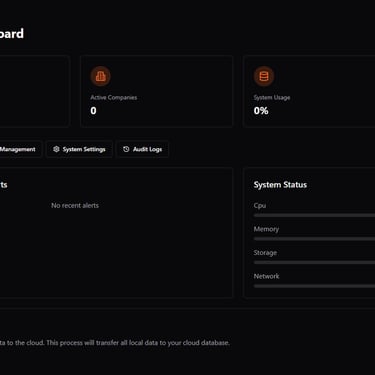Click the Network usage progress bar
Viewport: 375px width, 375px height.
tap(314, 286)
